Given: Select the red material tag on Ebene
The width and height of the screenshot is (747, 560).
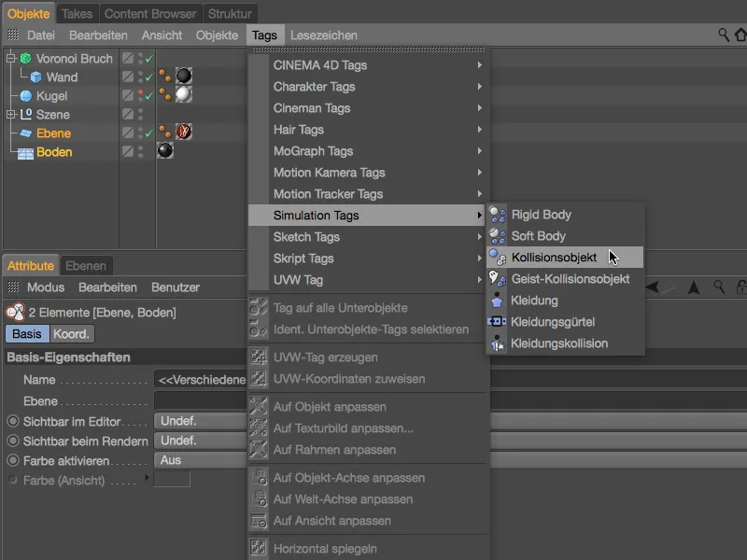Looking at the screenshot, I should click(x=184, y=132).
